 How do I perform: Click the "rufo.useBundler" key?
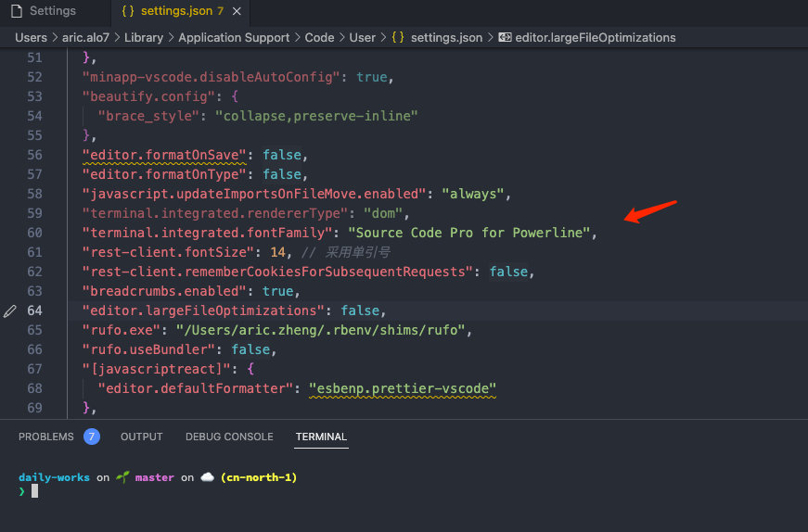[148, 349]
